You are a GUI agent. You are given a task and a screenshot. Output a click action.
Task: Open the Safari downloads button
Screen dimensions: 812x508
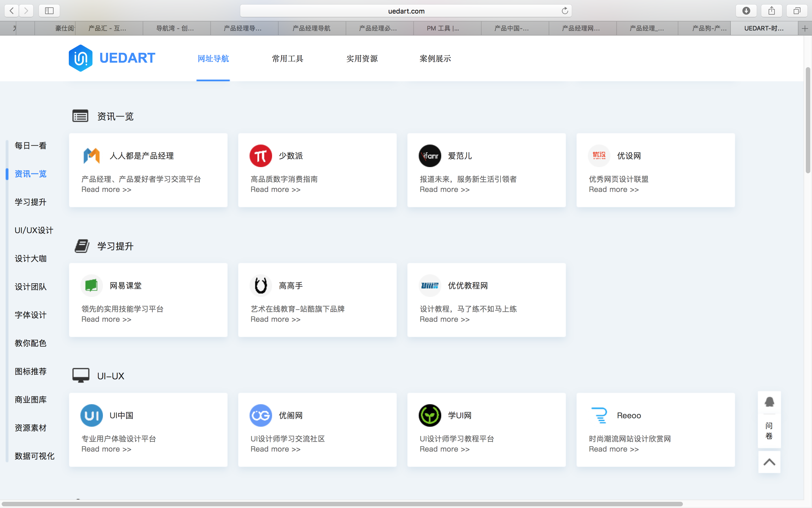click(x=746, y=11)
